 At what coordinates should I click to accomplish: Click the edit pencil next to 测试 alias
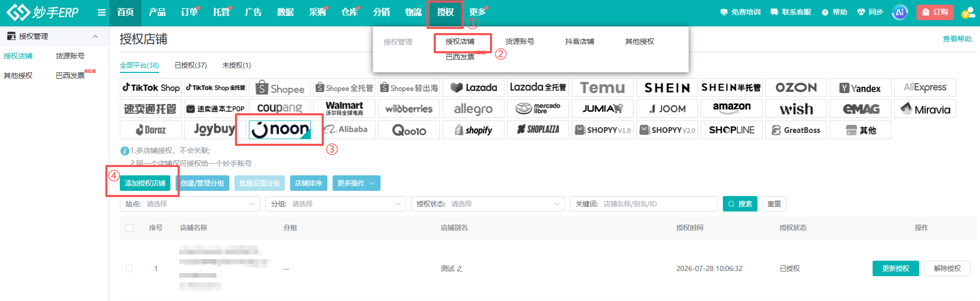pyautogui.click(x=460, y=269)
